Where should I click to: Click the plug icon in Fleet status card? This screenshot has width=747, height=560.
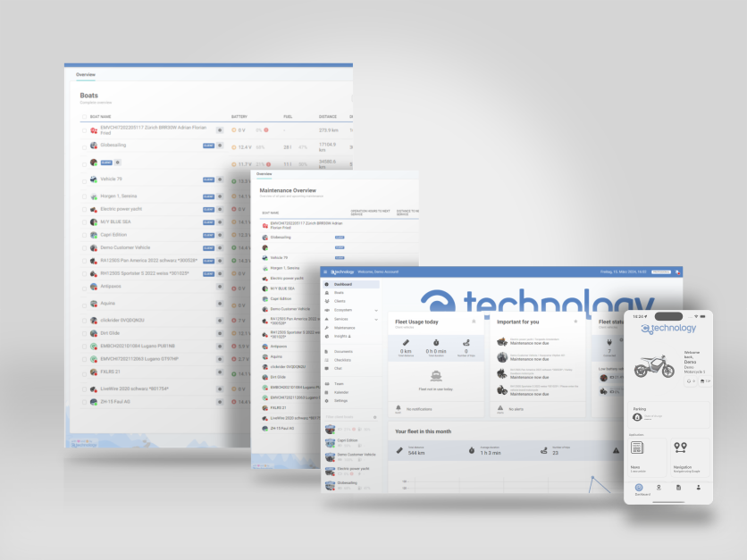click(x=609, y=342)
